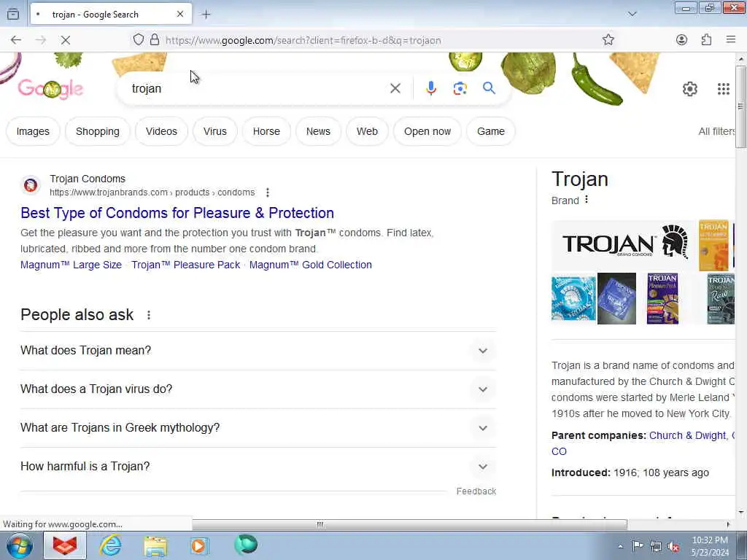The image size is (747, 560).
Task: Open Internet Explorer from taskbar
Action: click(x=110, y=545)
